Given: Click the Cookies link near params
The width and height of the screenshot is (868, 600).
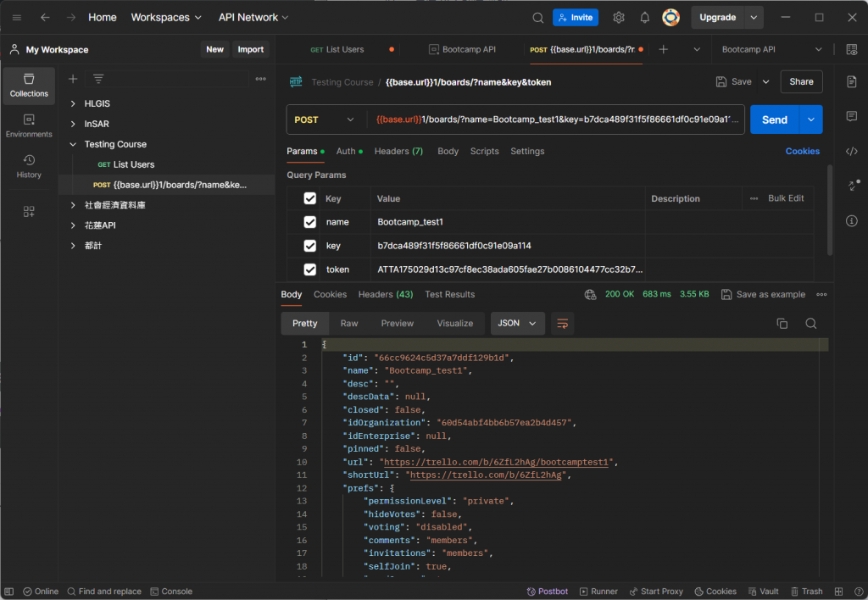Looking at the screenshot, I should (x=802, y=151).
